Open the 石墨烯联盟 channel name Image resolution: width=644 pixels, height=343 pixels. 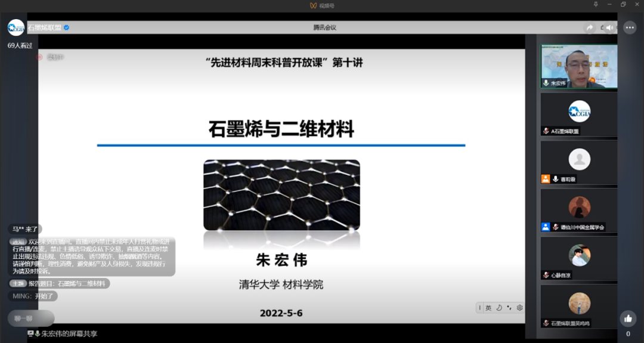pos(44,27)
